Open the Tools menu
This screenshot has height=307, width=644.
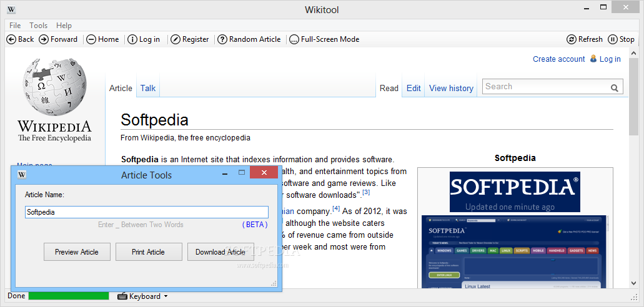point(39,26)
